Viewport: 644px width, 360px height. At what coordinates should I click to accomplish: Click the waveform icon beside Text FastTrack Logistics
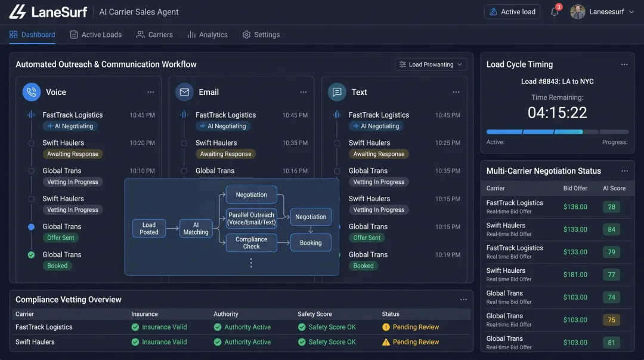[x=337, y=115]
